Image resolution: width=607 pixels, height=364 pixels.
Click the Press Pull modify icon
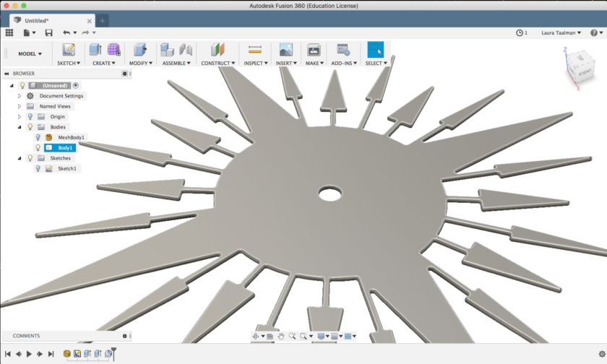tap(140, 50)
